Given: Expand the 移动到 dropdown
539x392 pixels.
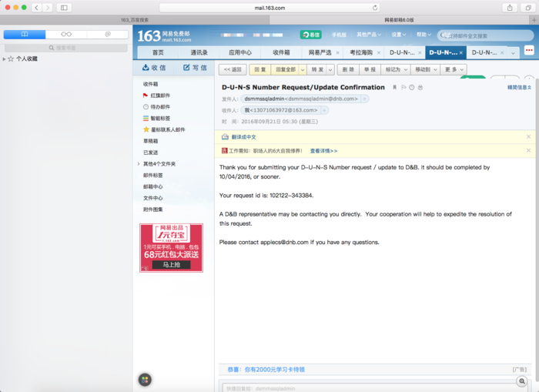Looking at the screenshot, I should 426,69.
